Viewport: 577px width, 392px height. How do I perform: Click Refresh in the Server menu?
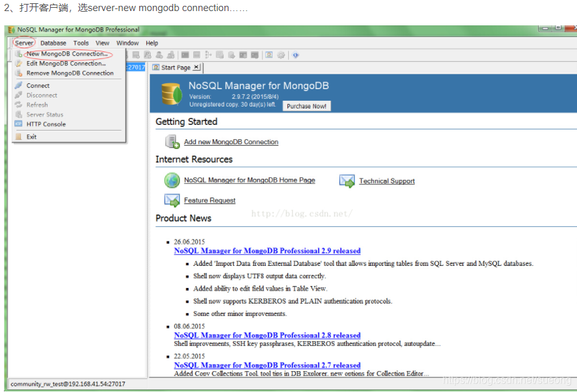(37, 105)
